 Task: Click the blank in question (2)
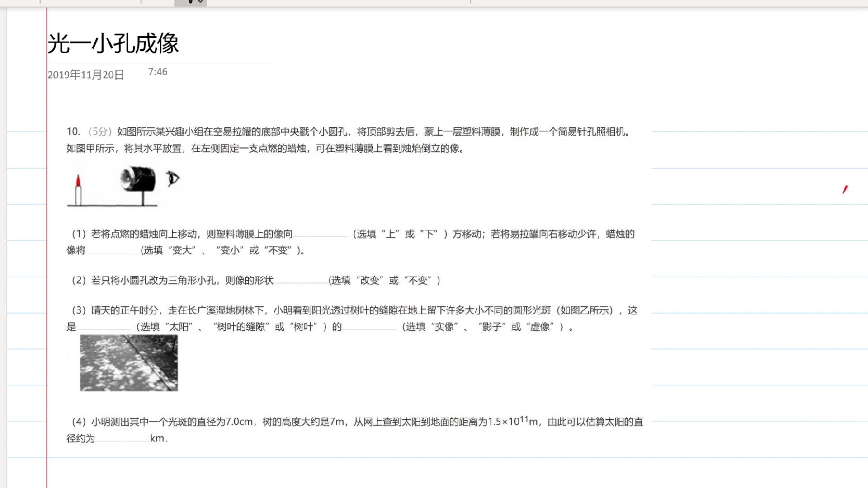[301, 281]
